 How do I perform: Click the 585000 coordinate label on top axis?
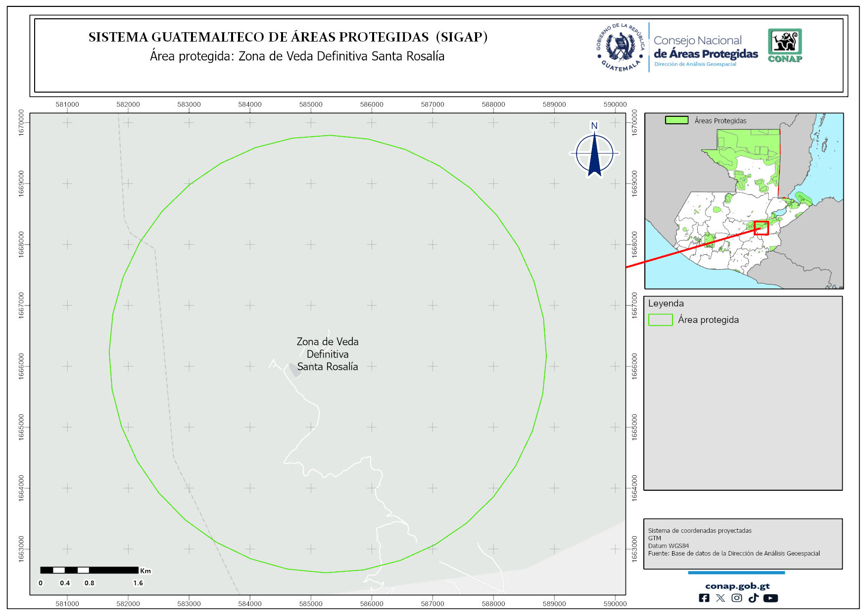pos(311,104)
